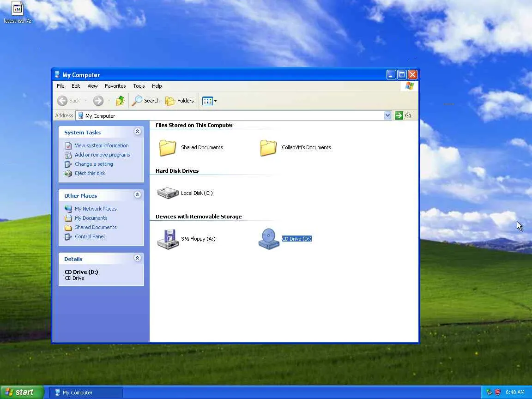This screenshot has height=399, width=532.
Task: Open the Views button menu
Action: click(x=209, y=101)
